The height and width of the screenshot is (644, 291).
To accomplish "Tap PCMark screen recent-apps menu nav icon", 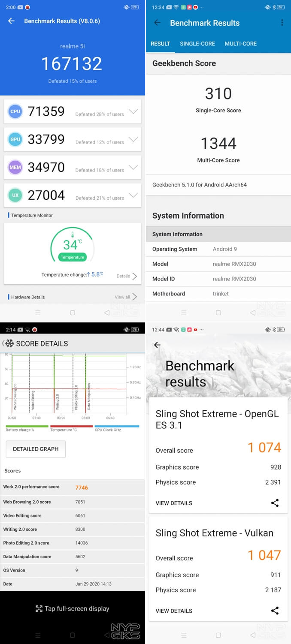I will pyautogui.click(x=38, y=635).
